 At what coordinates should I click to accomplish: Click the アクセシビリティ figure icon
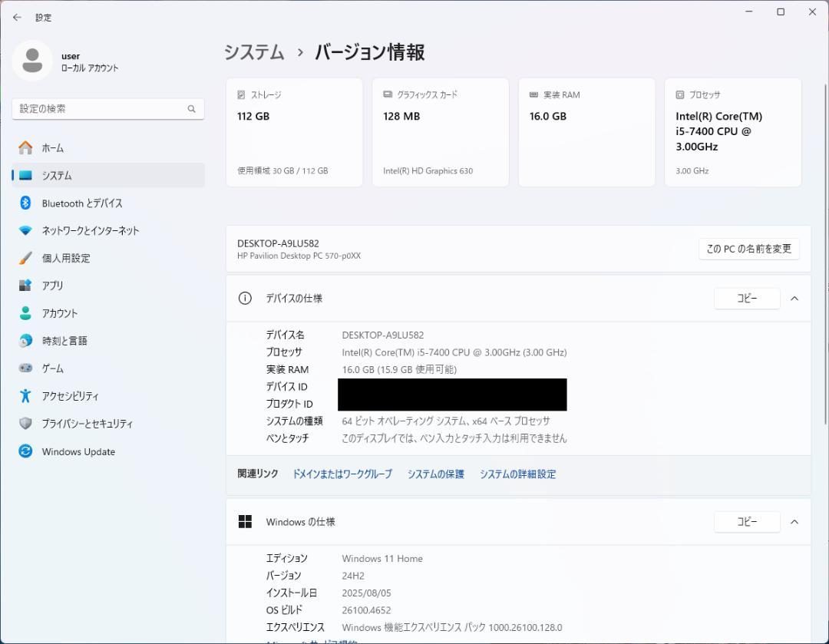click(25, 395)
